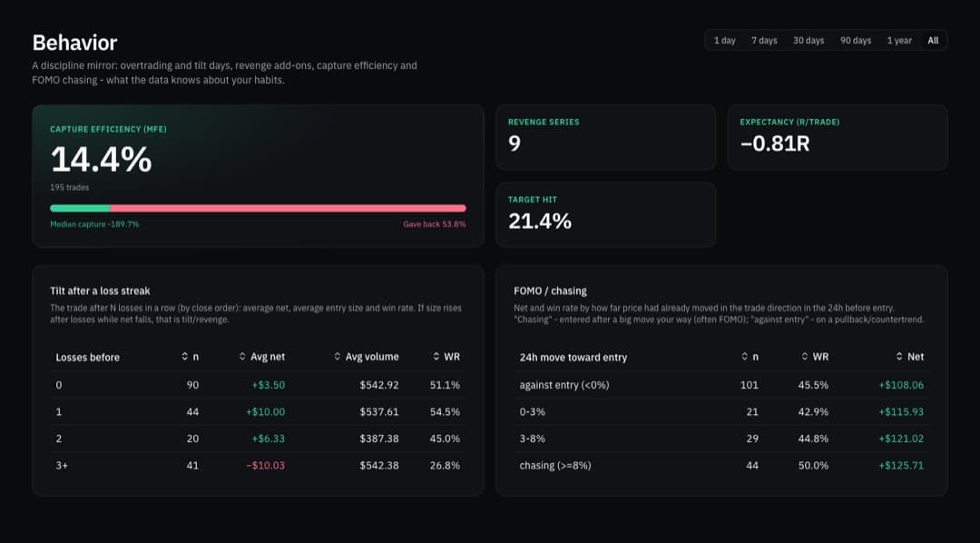Click the Tilt after a loss streak title
The image size is (980, 543).
(x=100, y=291)
